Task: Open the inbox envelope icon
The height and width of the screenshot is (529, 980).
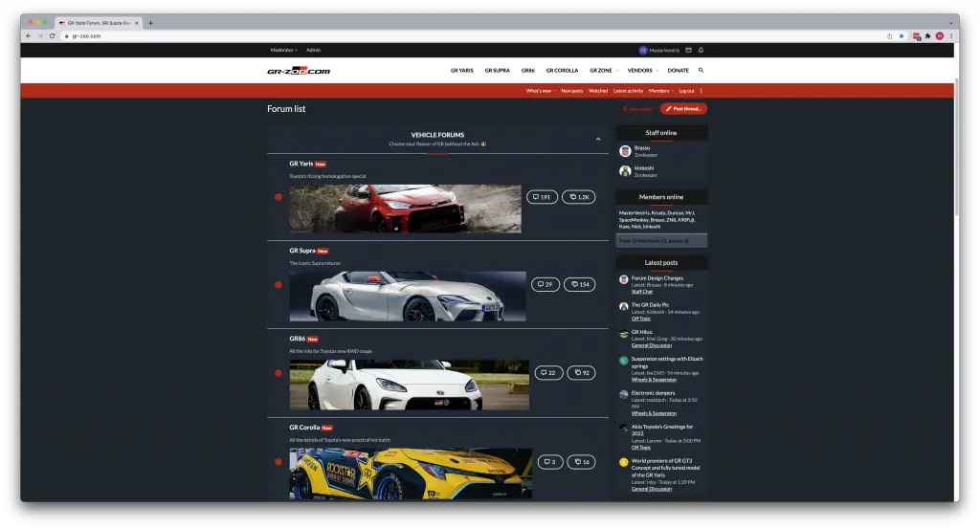Action: click(689, 50)
